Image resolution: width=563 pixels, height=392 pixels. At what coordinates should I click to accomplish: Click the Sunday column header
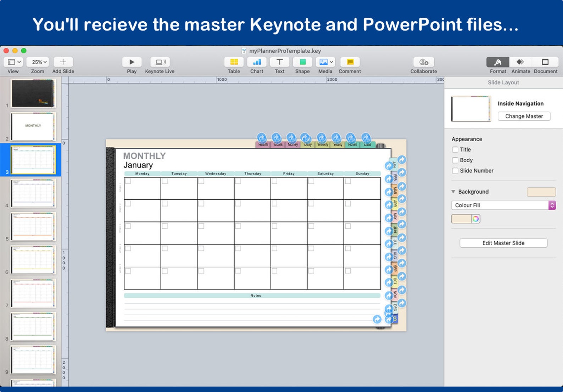coord(362,174)
